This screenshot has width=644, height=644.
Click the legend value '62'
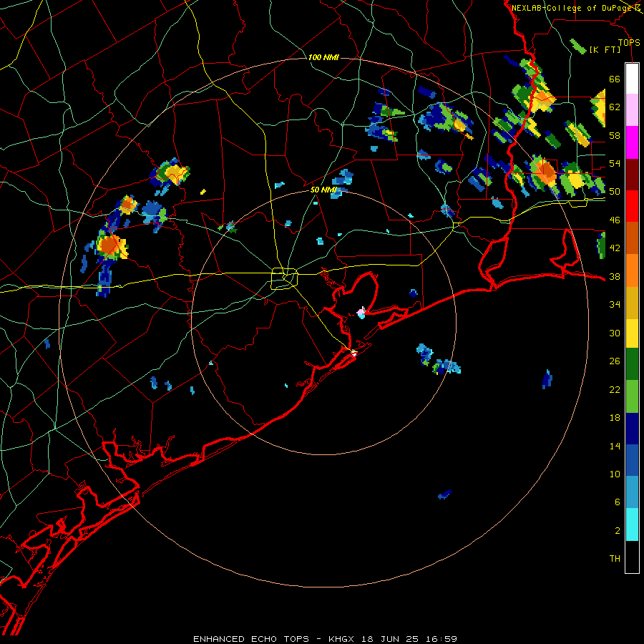615,107
